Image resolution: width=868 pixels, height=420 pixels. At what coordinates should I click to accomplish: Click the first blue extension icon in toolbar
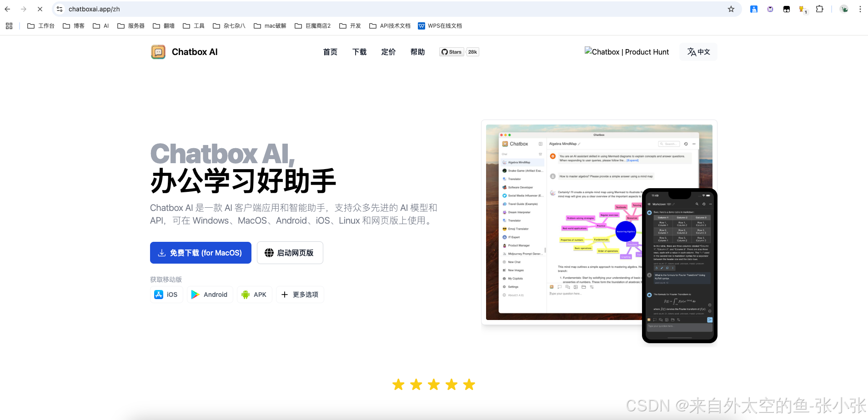point(754,9)
